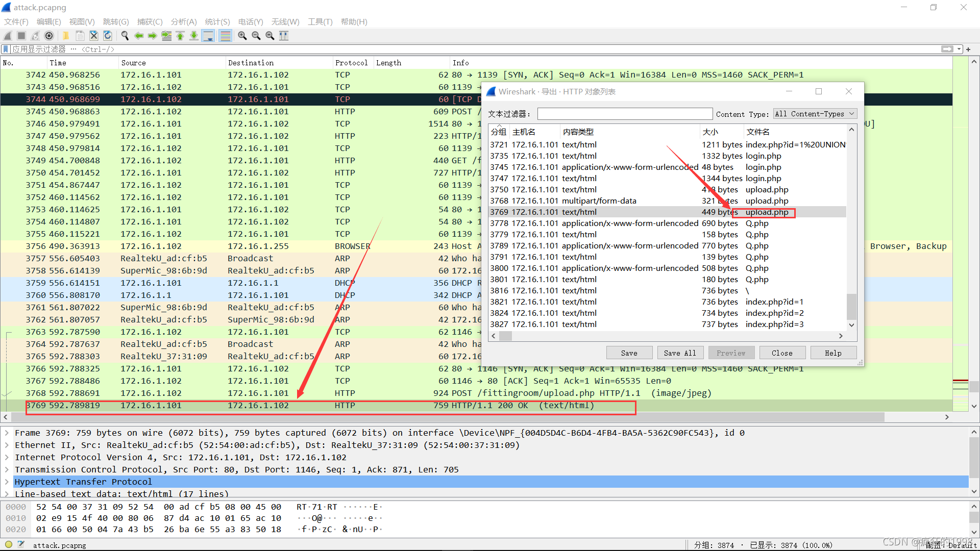
Task: Sort object list by 大小 column
Action: [x=721, y=132]
